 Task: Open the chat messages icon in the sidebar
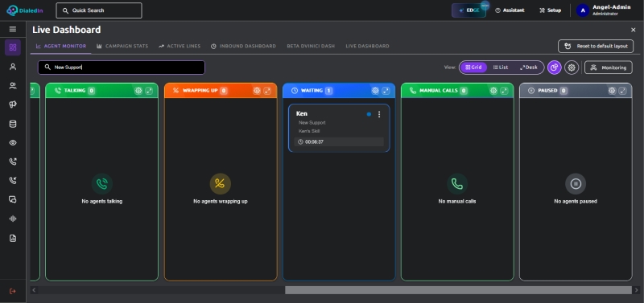click(x=13, y=199)
